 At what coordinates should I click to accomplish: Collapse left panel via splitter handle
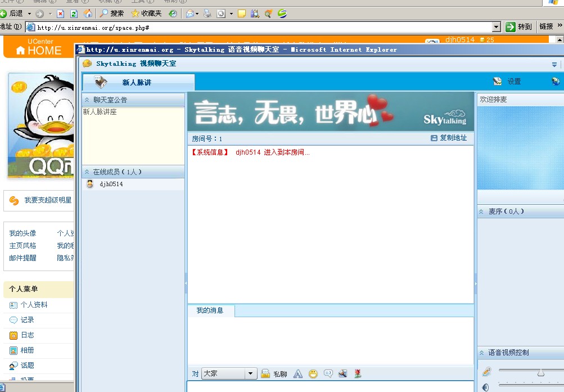pyautogui.click(x=186, y=283)
